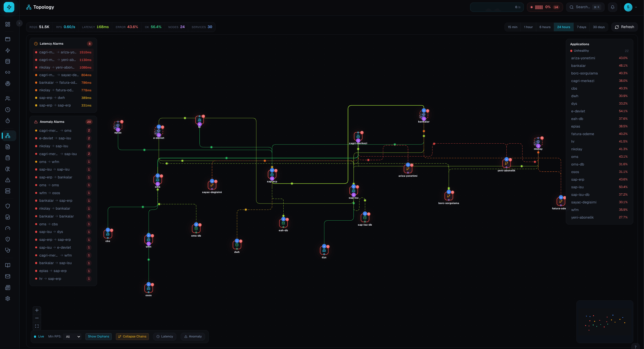Click the zoom in plus button on map

tap(37, 310)
